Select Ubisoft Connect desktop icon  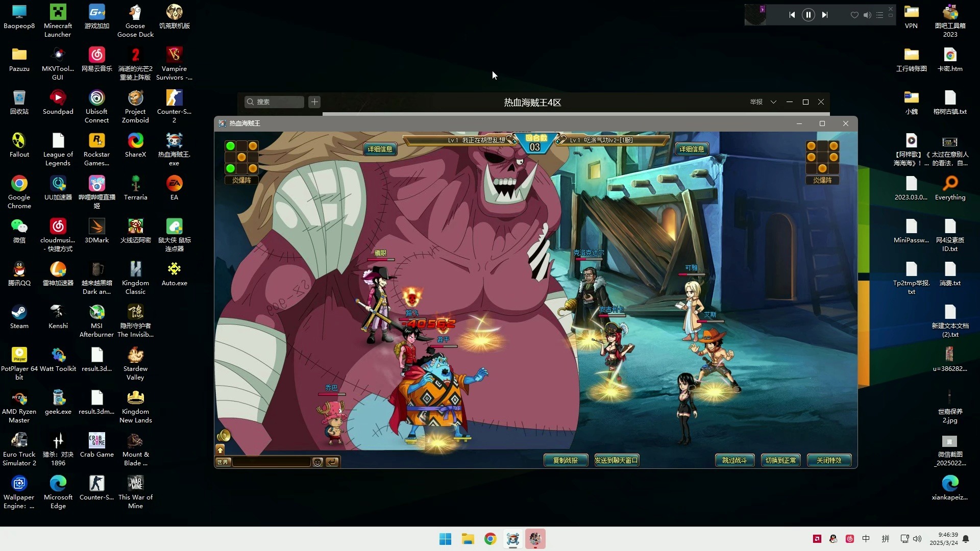96,107
